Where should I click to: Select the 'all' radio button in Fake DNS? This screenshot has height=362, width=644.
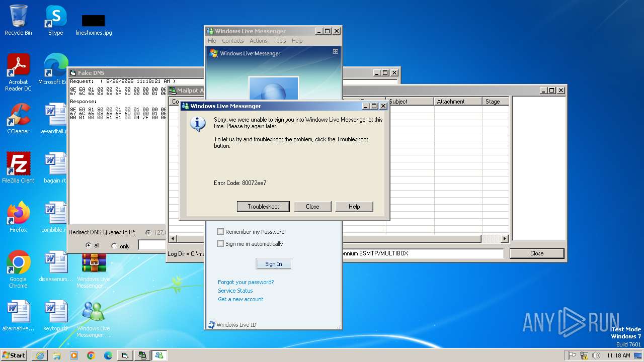tap(89, 245)
